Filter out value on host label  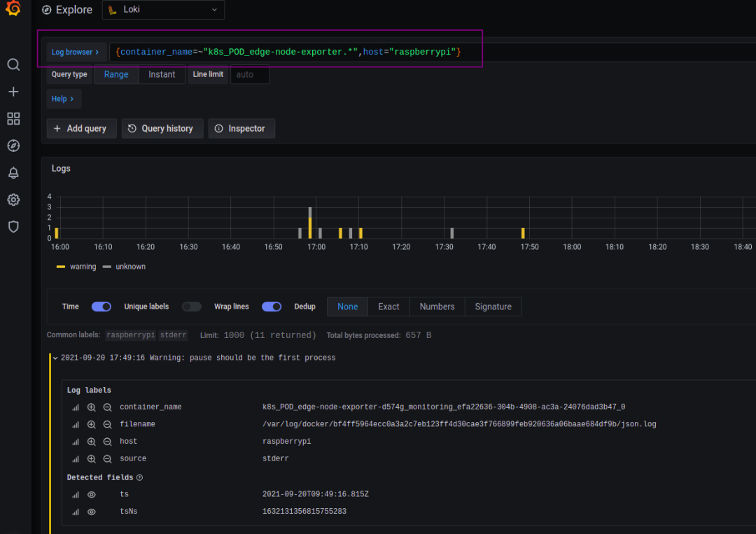click(x=107, y=442)
